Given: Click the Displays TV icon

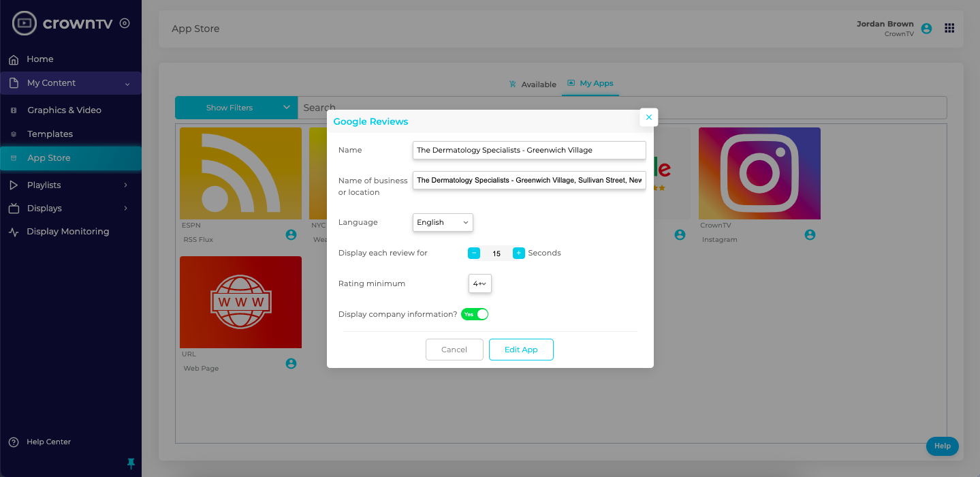Looking at the screenshot, I should coord(14,209).
